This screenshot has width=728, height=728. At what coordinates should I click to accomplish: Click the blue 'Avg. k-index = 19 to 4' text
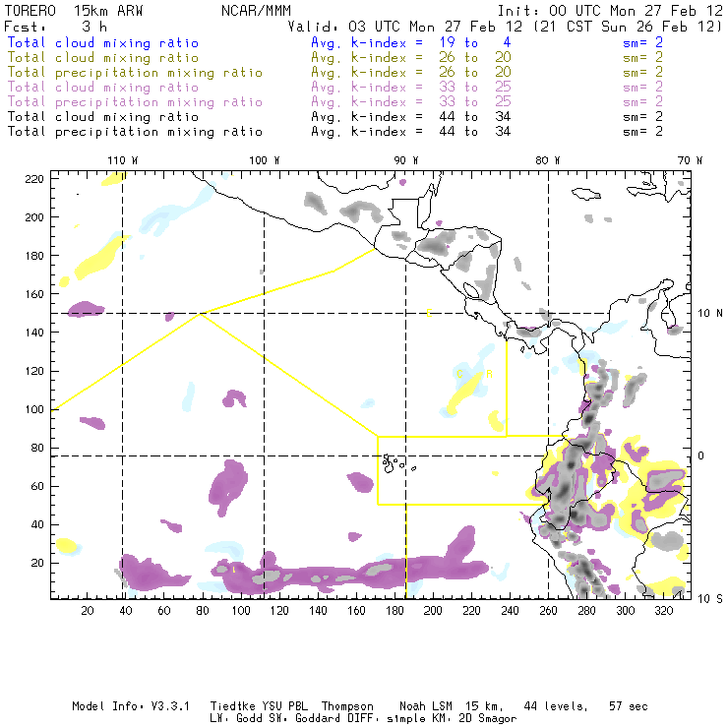[411, 42]
